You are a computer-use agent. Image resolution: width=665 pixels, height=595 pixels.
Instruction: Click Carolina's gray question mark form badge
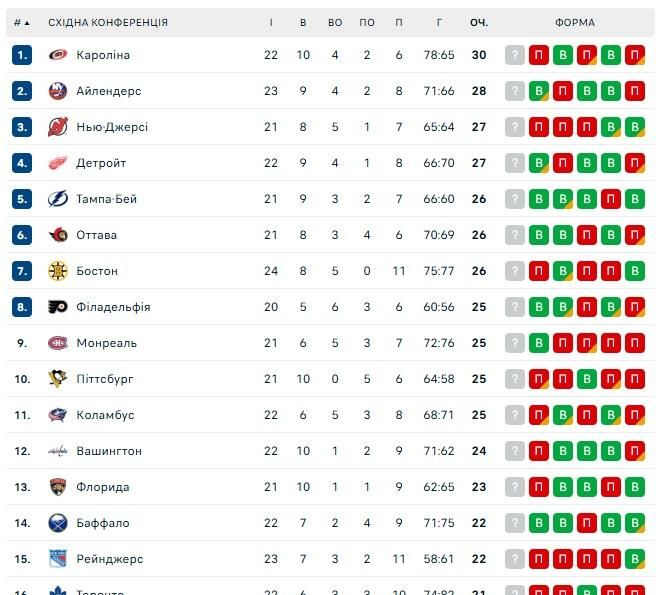515,55
